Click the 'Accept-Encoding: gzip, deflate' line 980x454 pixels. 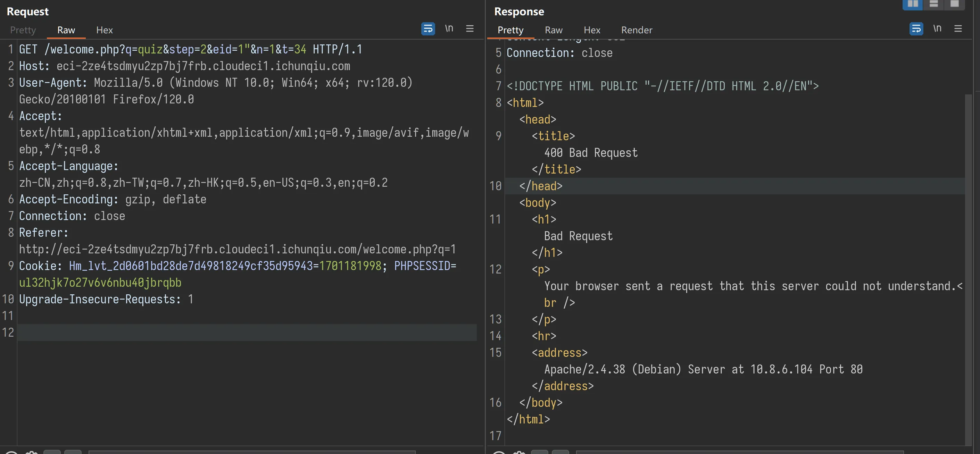click(x=113, y=200)
